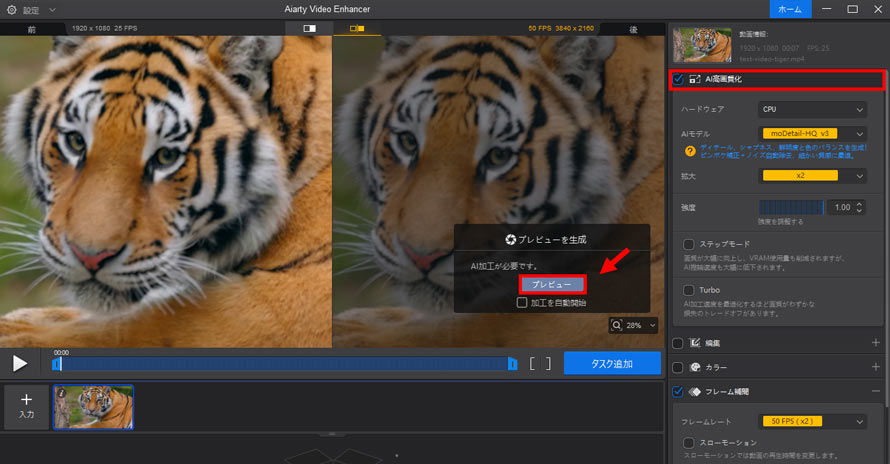
Task: Enable the カラー checkbox
Action: (x=678, y=367)
